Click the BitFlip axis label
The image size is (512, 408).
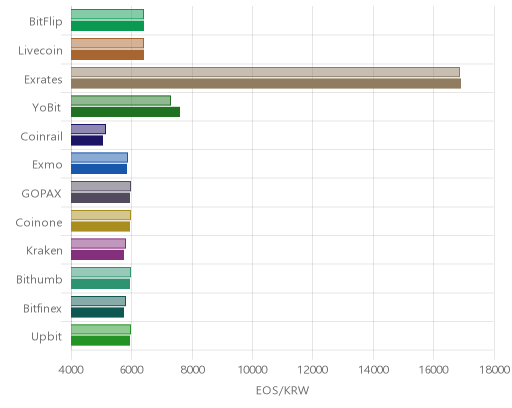pos(46,22)
